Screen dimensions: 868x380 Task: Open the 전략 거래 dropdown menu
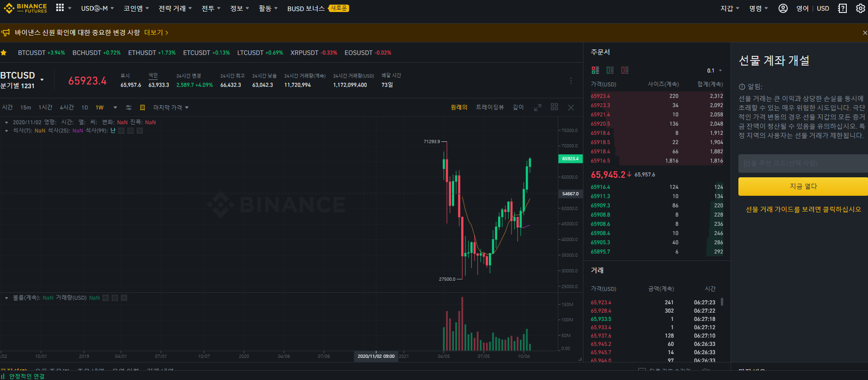(175, 8)
